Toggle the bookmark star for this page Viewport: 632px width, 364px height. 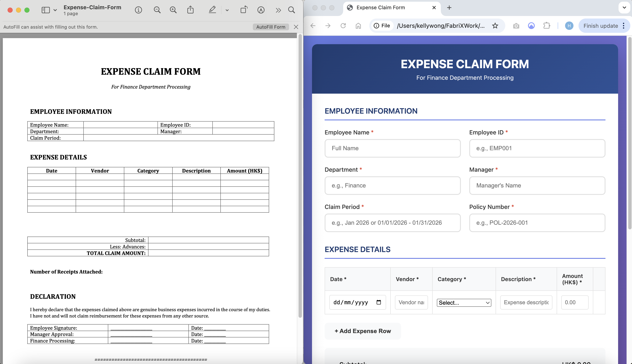point(495,25)
